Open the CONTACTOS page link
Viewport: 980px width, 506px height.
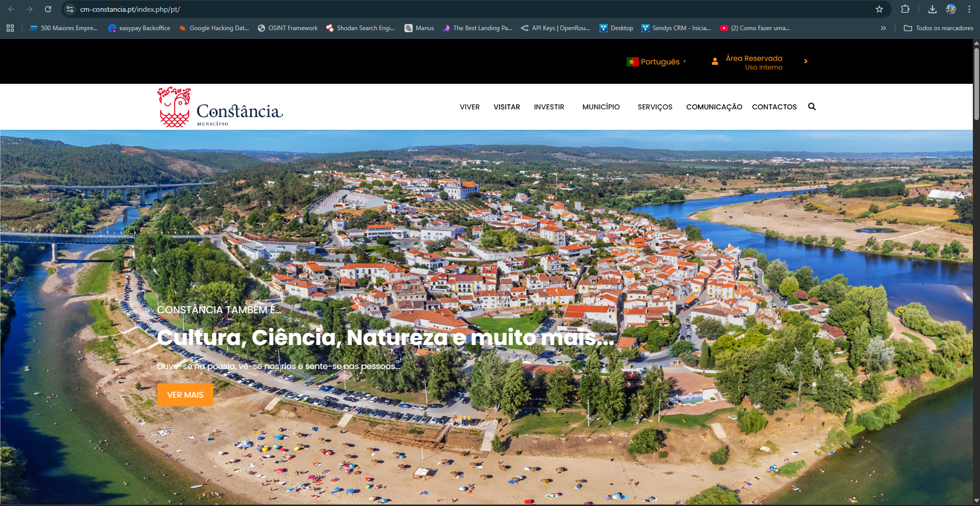tap(774, 107)
